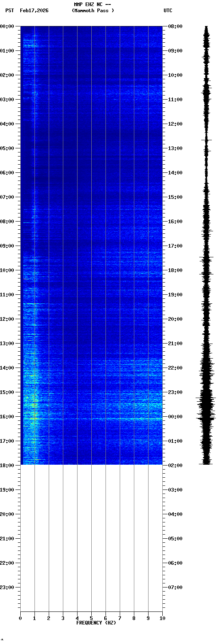Click the blue spectrogram plot area
224x644 pixels.
pos(91,245)
